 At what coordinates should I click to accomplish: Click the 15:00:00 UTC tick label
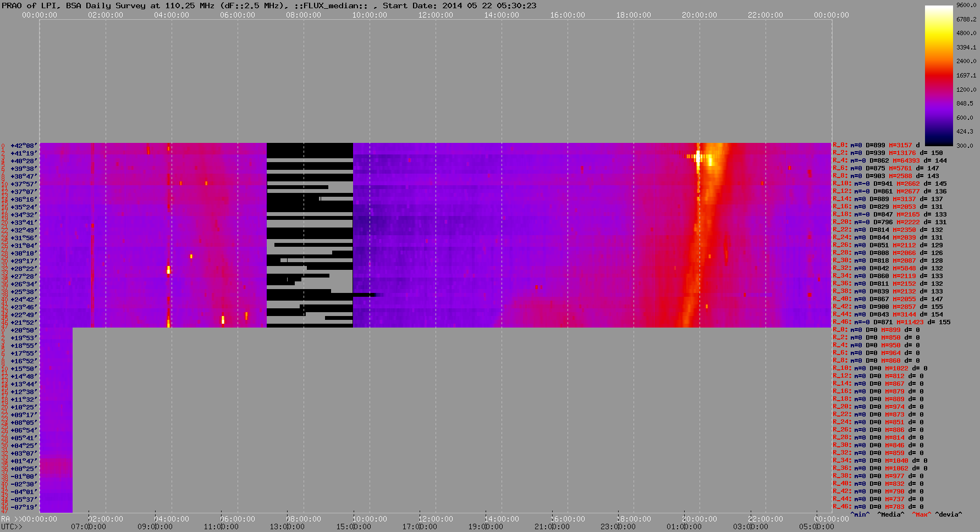pos(354,527)
